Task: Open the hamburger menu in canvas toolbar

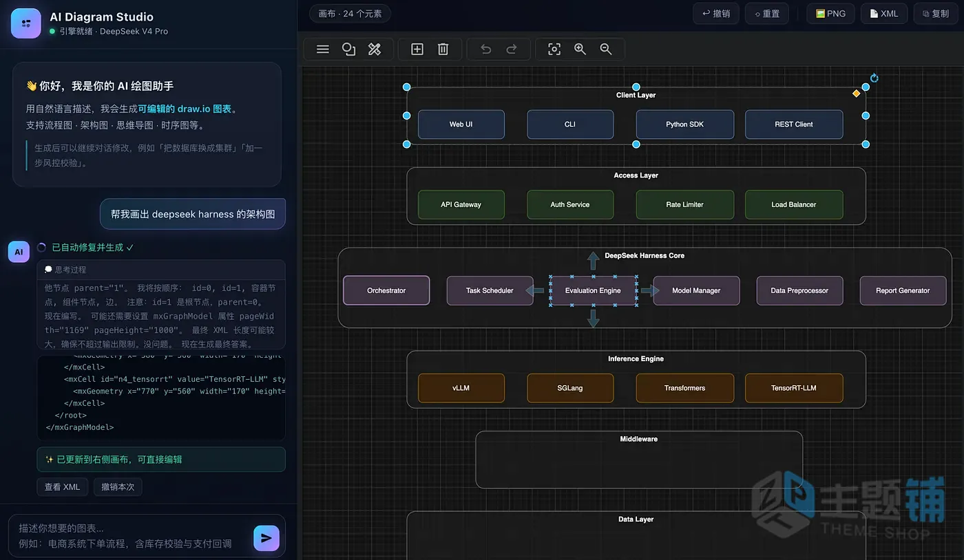Action: [322, 49]
